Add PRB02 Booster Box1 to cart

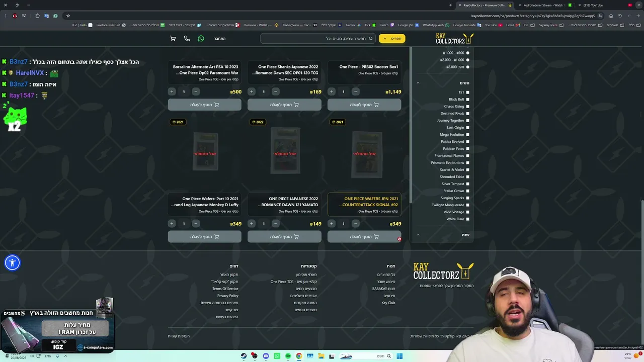coord(364,105)
